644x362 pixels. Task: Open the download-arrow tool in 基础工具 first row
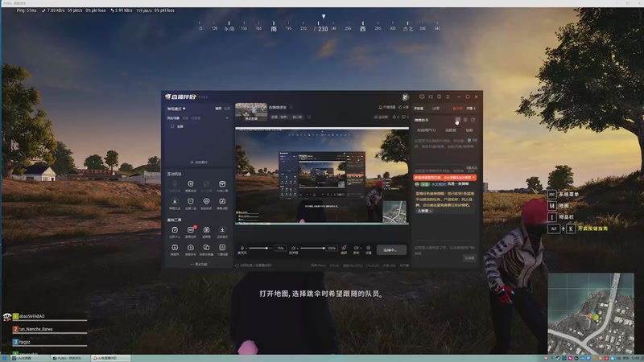coord(222,232)
